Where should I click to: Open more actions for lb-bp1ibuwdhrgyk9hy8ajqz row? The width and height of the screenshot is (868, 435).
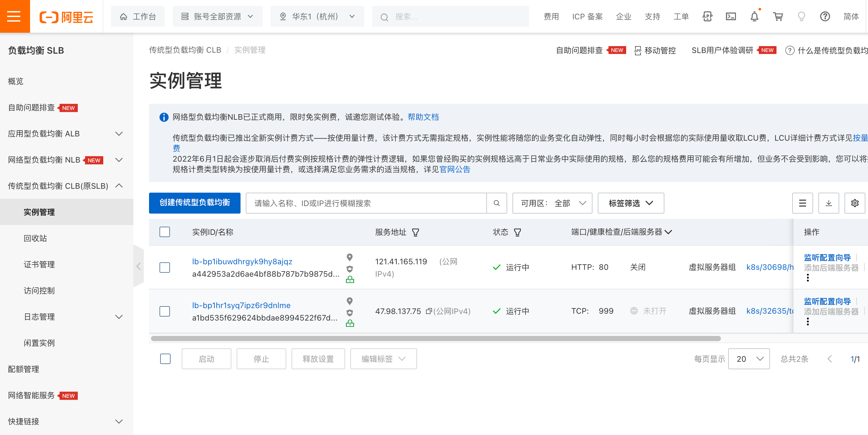pos(808,278)
